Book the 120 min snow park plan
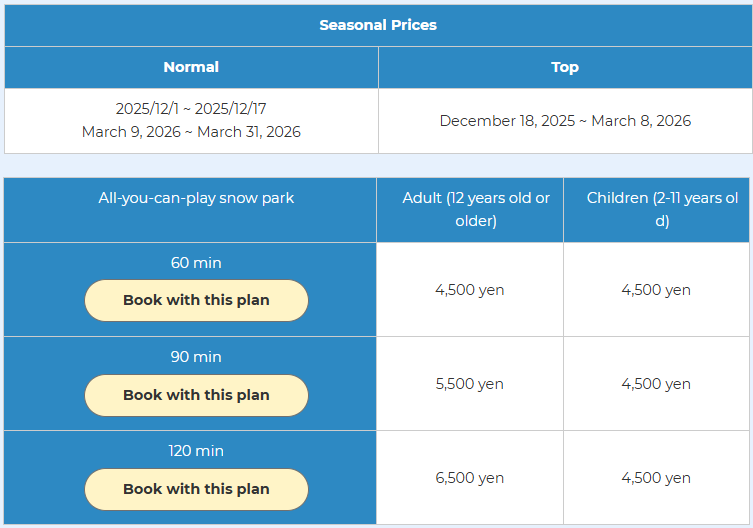The width and height of the screenshot is (753, 528). point(196,489)
